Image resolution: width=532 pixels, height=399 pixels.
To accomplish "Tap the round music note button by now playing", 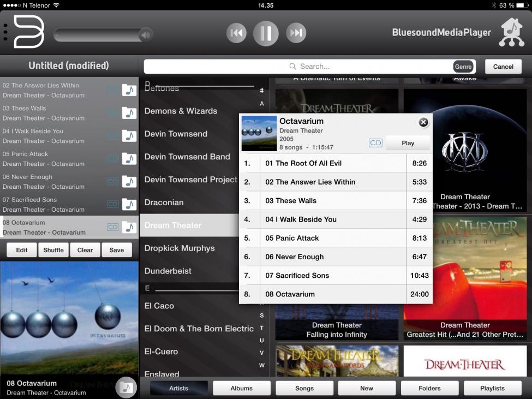I will [x=126, y=387].
